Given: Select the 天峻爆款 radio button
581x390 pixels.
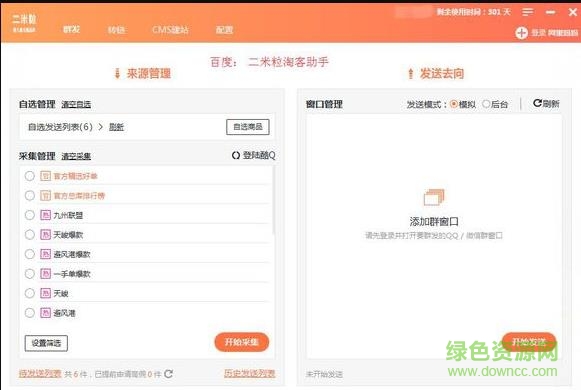Looking at the screenshot, I should (30, 234).
